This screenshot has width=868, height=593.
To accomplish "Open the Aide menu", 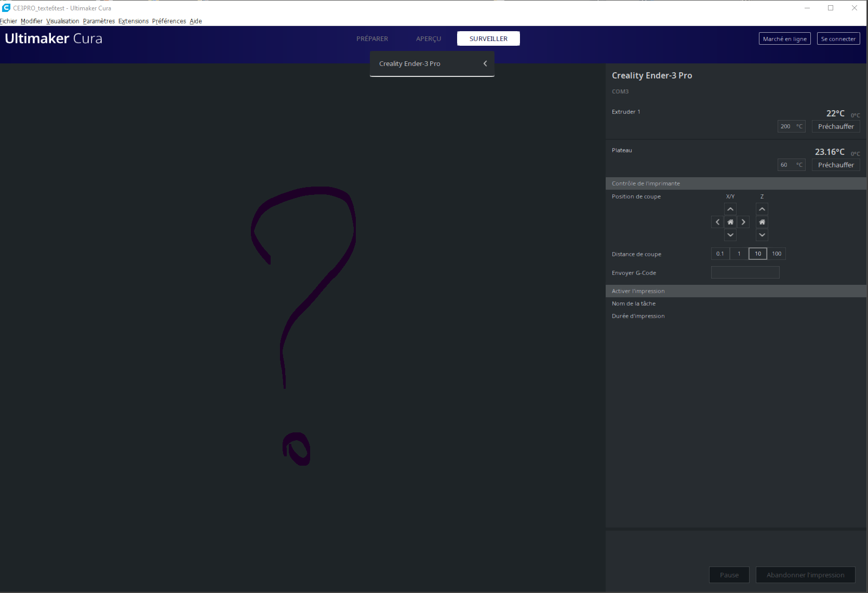I will pyautogui.click(x=196, y=21).
